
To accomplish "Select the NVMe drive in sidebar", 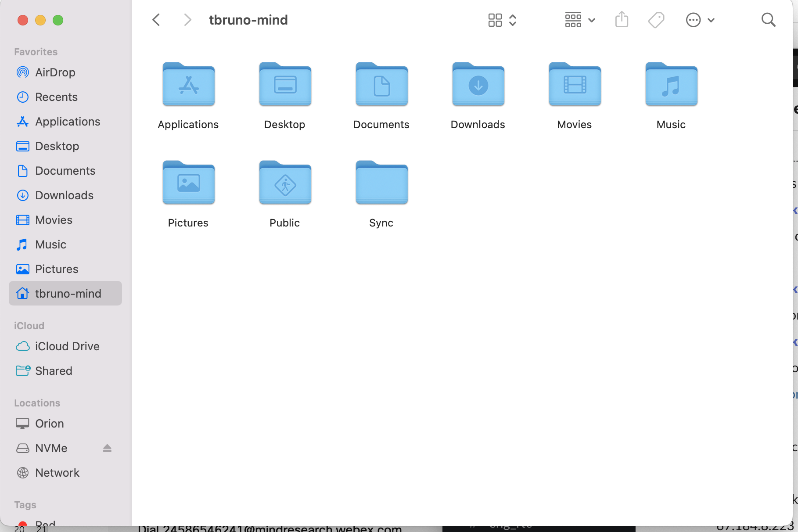I will 65,448.
